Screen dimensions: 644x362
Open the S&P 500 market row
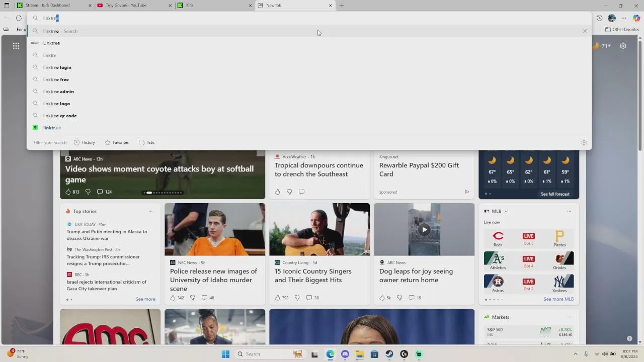click(529, 332)
